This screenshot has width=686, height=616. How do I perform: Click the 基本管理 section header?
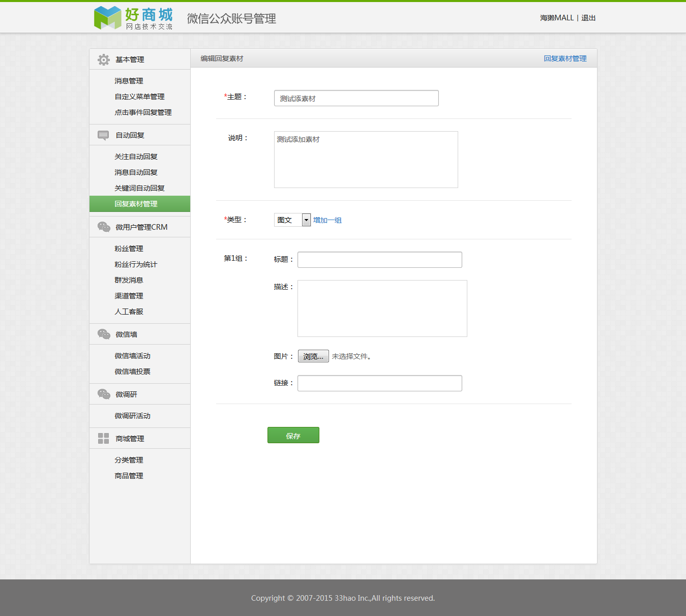(140, 59)
